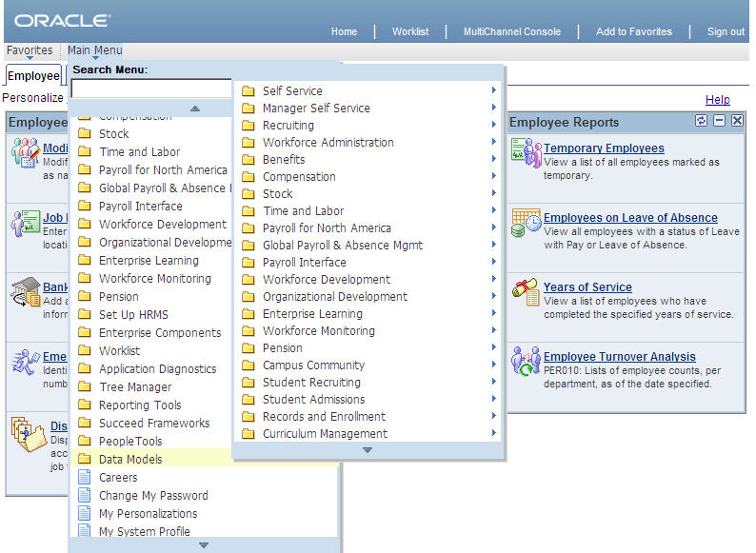Refresh the Employee Reports pagelet

point(702,121)
